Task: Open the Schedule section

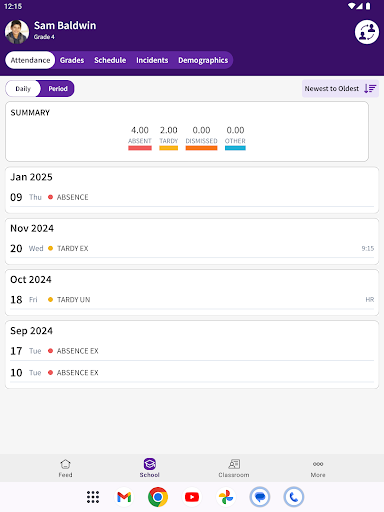Action: tap(110, 60)
